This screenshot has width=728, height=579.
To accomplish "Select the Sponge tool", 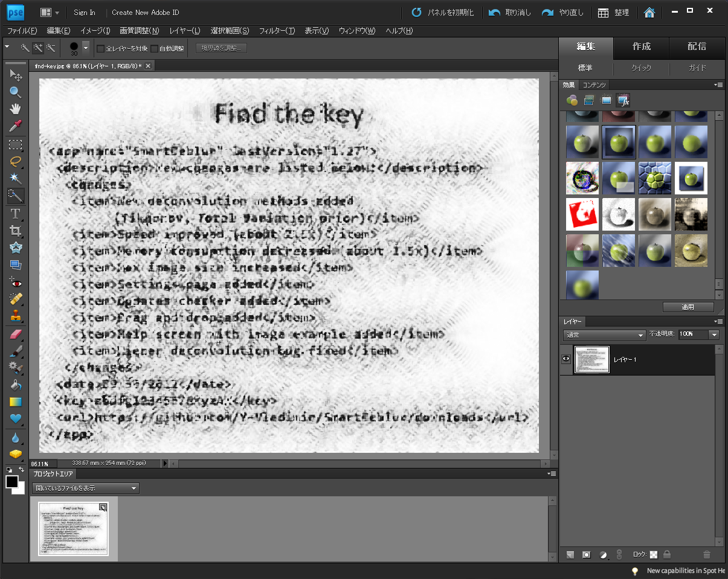I will pyautogui.click(x=16, y=454).
